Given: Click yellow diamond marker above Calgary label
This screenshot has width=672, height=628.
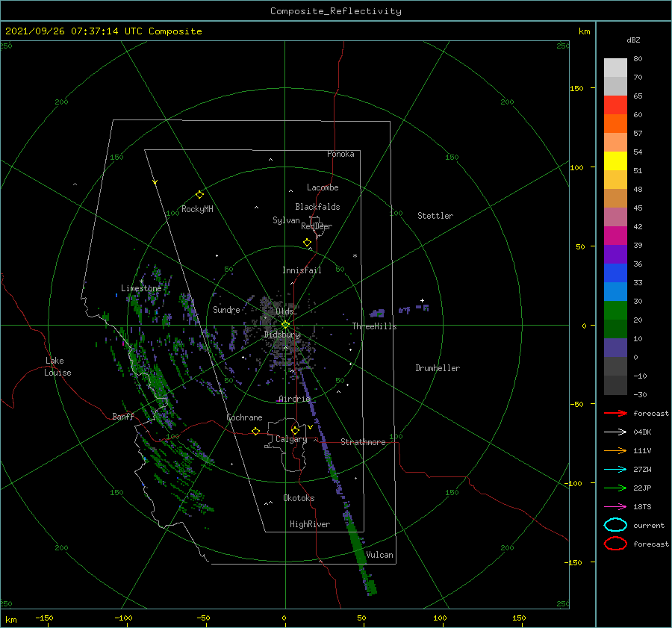Looking at the screenshot, I should pos(295,430).
